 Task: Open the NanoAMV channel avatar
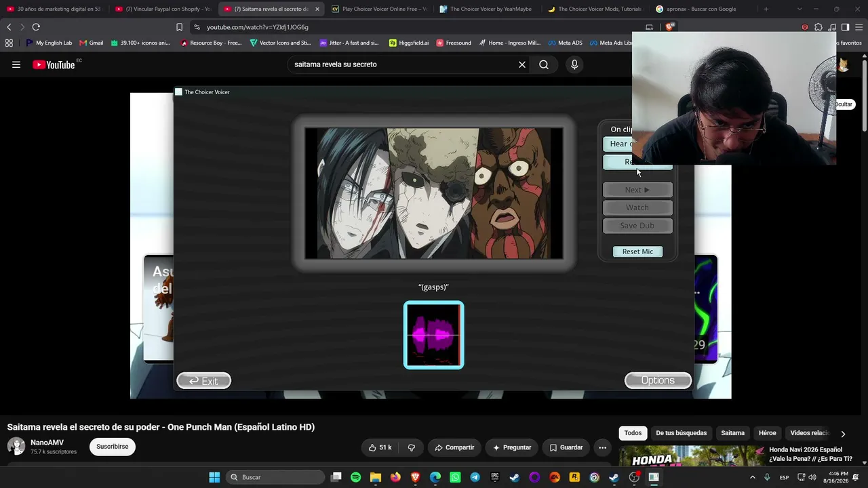pos(16,447)
